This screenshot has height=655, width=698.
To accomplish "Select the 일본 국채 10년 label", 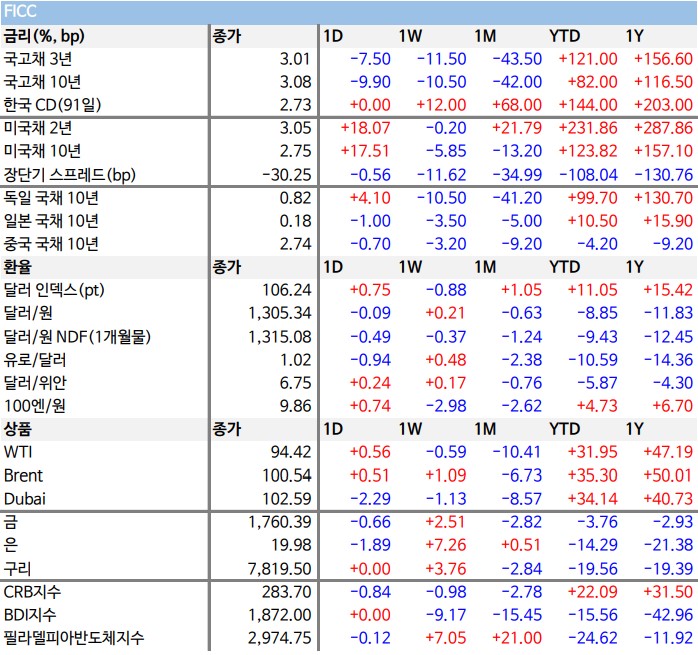I will (51, 221).
